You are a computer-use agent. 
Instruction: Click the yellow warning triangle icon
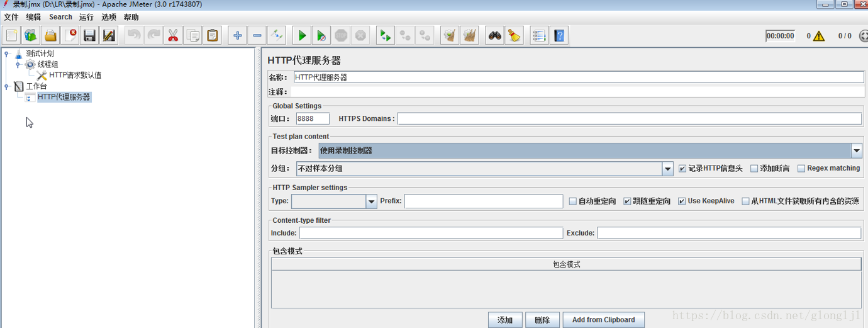pos(818,36)
